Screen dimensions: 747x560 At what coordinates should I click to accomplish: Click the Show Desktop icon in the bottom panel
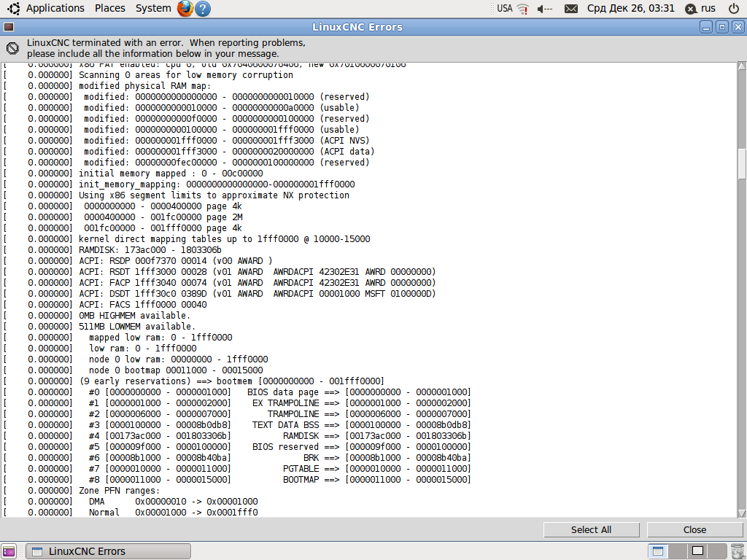[9, 551]
